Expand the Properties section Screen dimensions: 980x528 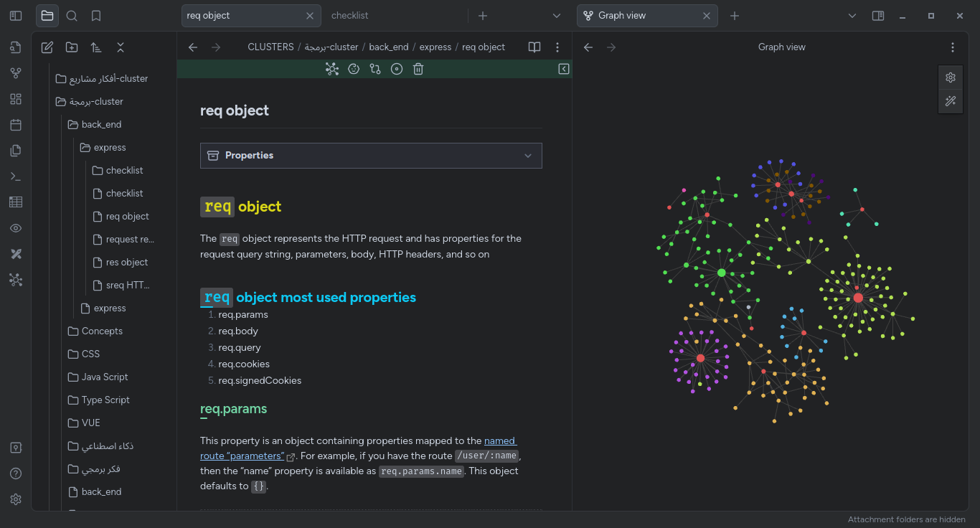tap(371, 156)
